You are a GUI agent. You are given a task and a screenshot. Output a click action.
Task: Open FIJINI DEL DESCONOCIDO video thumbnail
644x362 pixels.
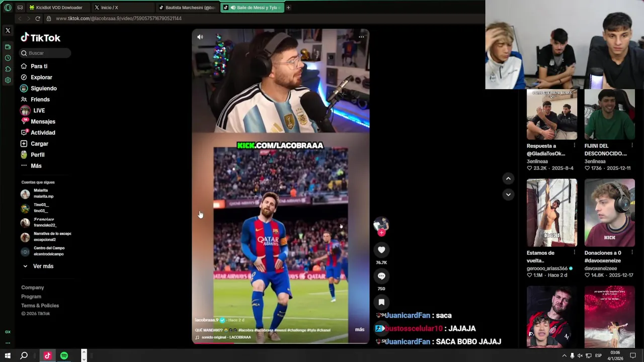click(x=610, y=115)
